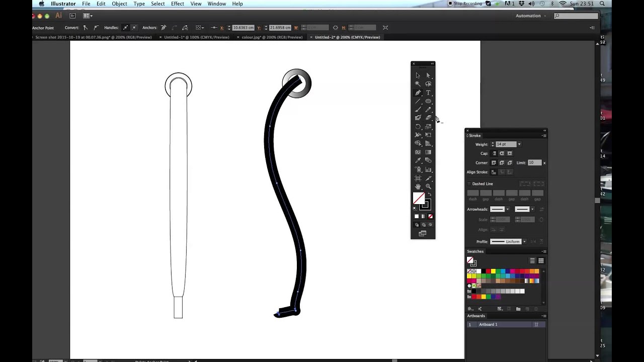Open stroke Weight dropdown arrow
The width and height of the screenshot is (644, 362).
click(x=519, y=144)
